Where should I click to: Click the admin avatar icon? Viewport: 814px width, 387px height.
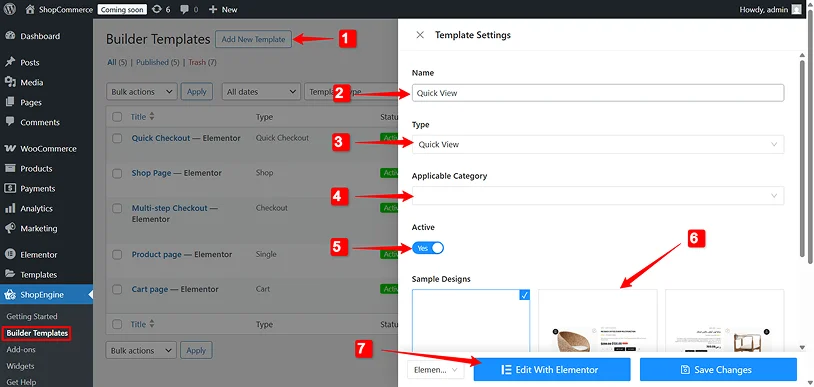(x=796, y=9)
